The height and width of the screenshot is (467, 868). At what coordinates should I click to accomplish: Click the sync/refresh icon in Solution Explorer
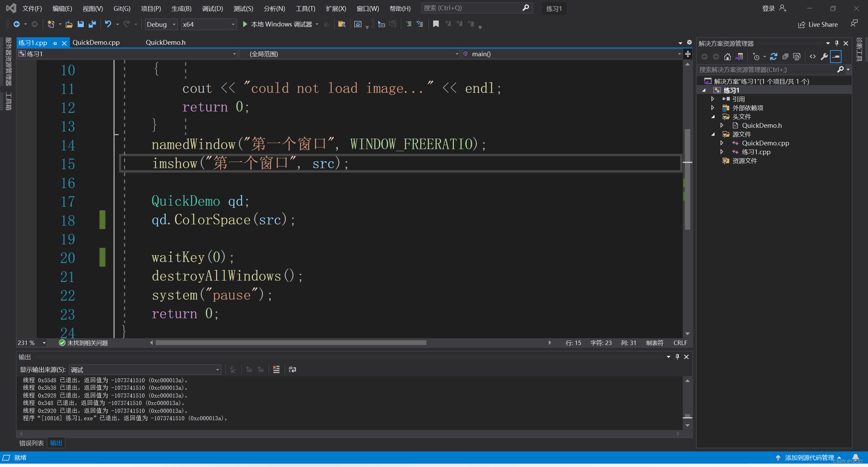pyautogui.click(x=773, y=57)
